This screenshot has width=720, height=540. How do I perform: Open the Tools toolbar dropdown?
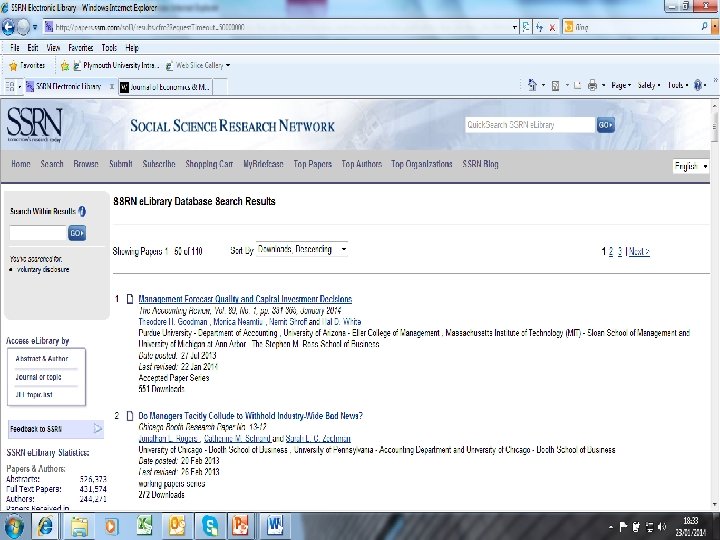coord(678,85)
